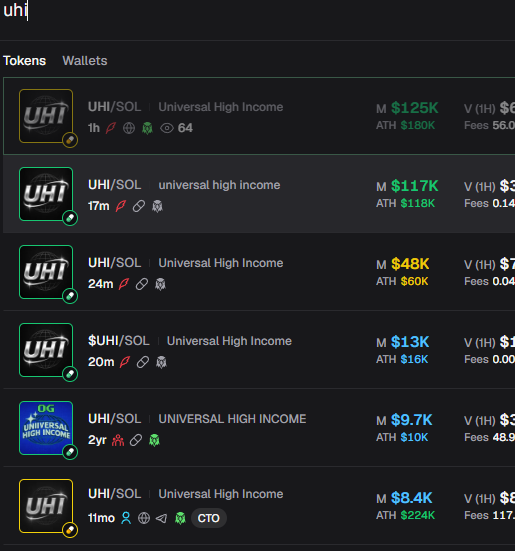Click the red community icon in 2yr row
This screenshot has height=551, width=515.
[x=118, y=440]
